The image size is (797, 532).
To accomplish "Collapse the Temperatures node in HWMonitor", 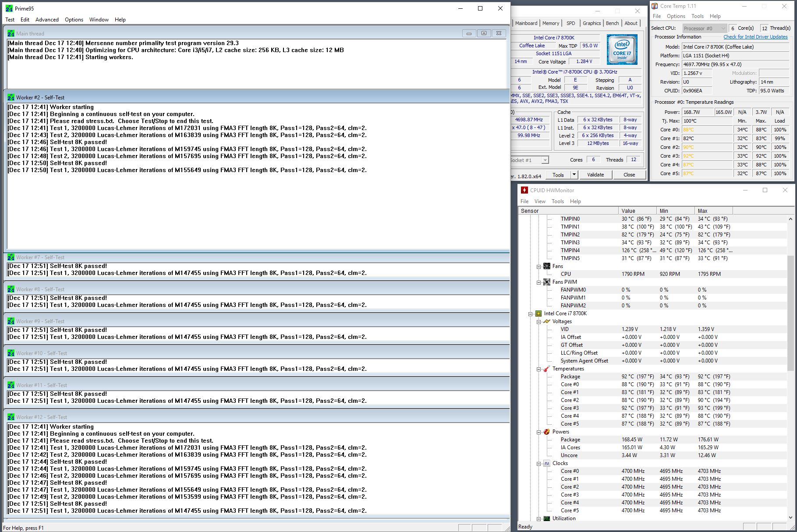I will [x=539, y=369].
